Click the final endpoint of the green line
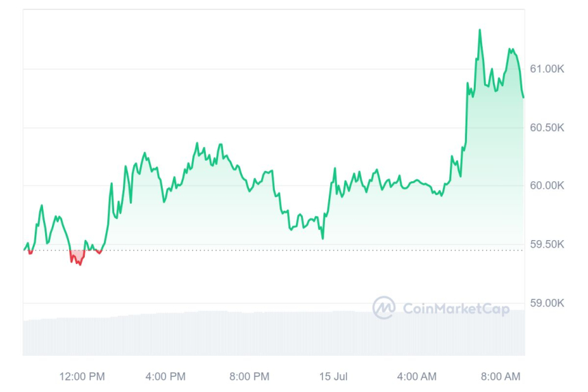Screen dimensions: 588x392 point(524,97)
